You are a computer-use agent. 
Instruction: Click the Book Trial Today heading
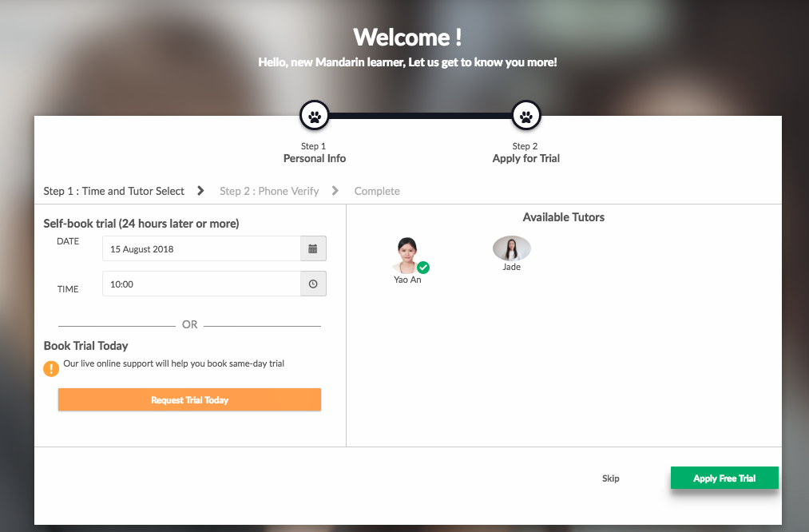85,346
